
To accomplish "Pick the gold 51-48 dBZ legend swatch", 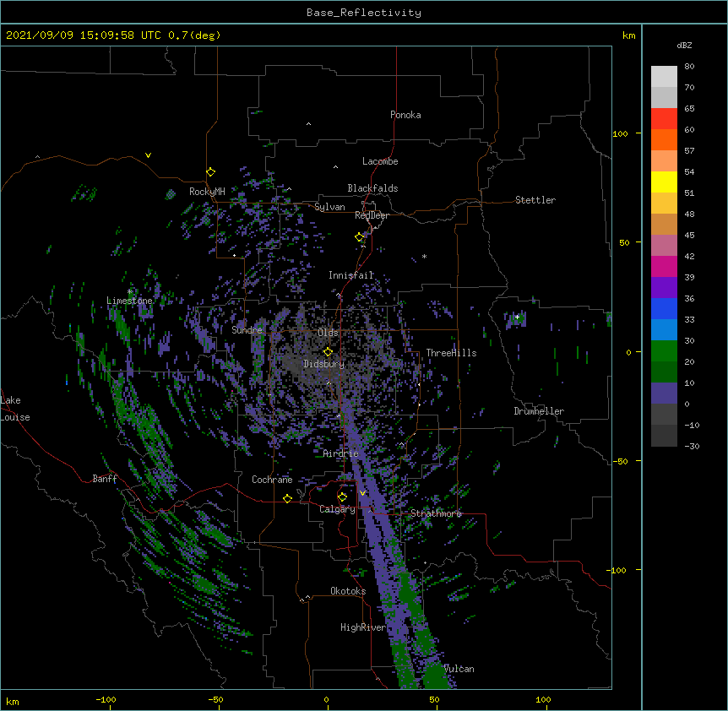I will point(664,204).
